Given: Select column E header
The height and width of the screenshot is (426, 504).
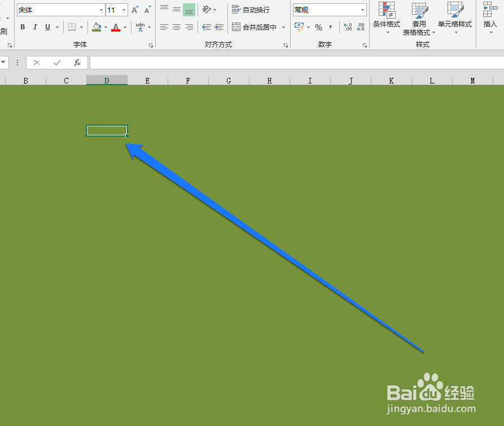Looking at the screenshot, I should click(147, 81).
